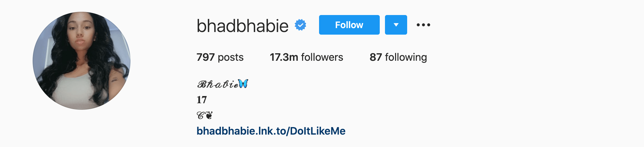Viewport: 644px width, 147px height.
Task: Follow the bhadbhabie account
Action: click(x=349, y=25)
